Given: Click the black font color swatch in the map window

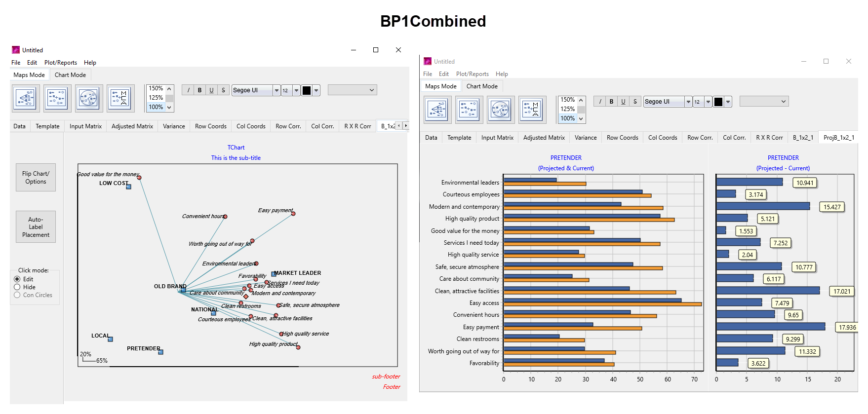Looking at the screenshot, I should (x=307, y=90).
